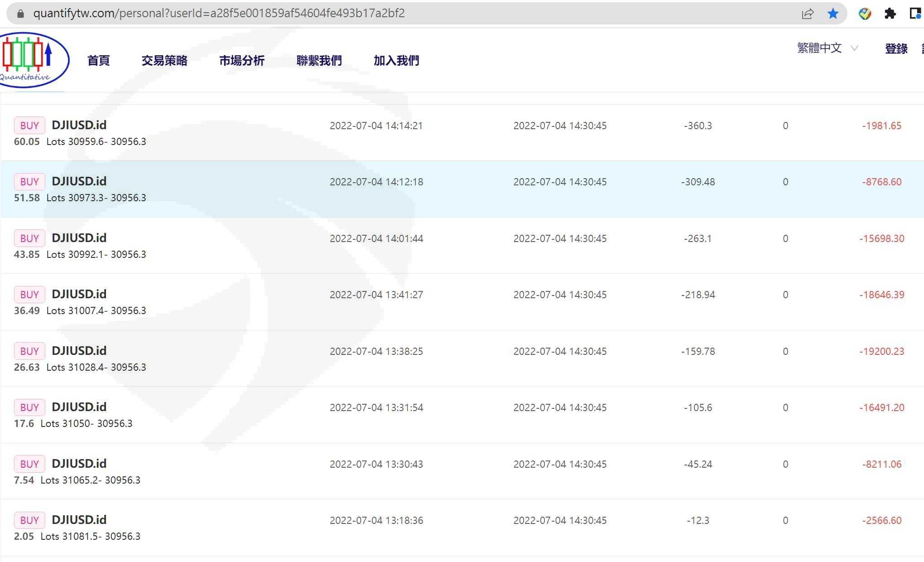The width and height of the screenshot is (924, 562).
Task: Go to 市場分析 page
Action: pyautogui.click(x=242, y=60)
